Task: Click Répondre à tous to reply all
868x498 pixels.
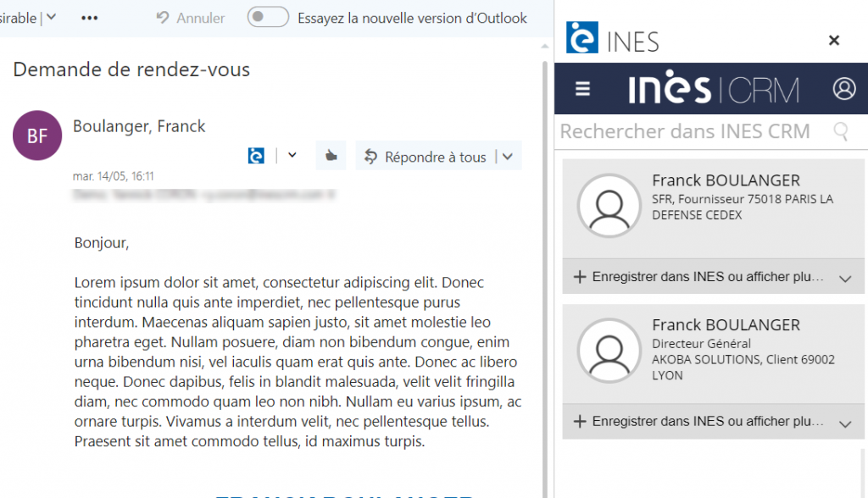Action: (434, 156)
